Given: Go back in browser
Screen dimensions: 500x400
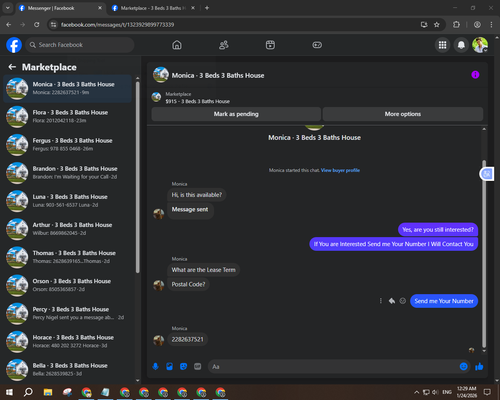Looking at the screenshot, I should pyautogui.click(x=9, y=25).
